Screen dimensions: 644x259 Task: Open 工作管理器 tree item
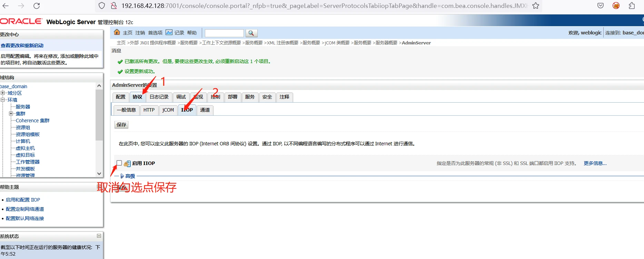pyautogui.click(x=28, y=162)
